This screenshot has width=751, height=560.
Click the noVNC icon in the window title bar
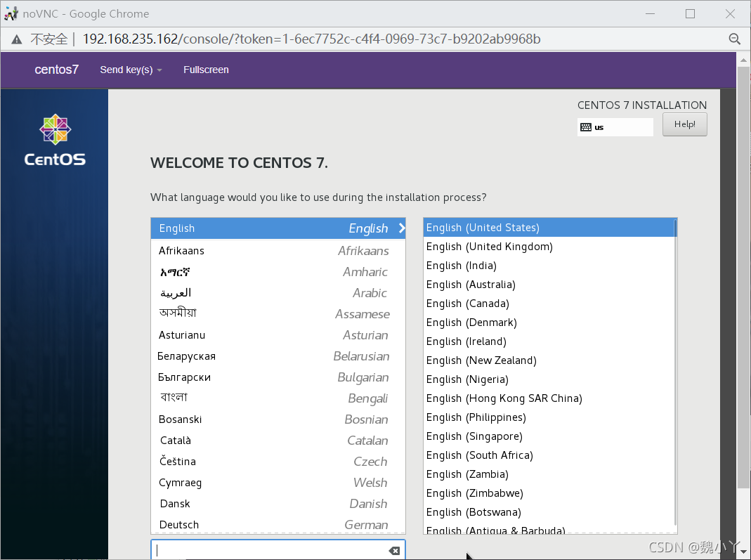click(11, 14)
